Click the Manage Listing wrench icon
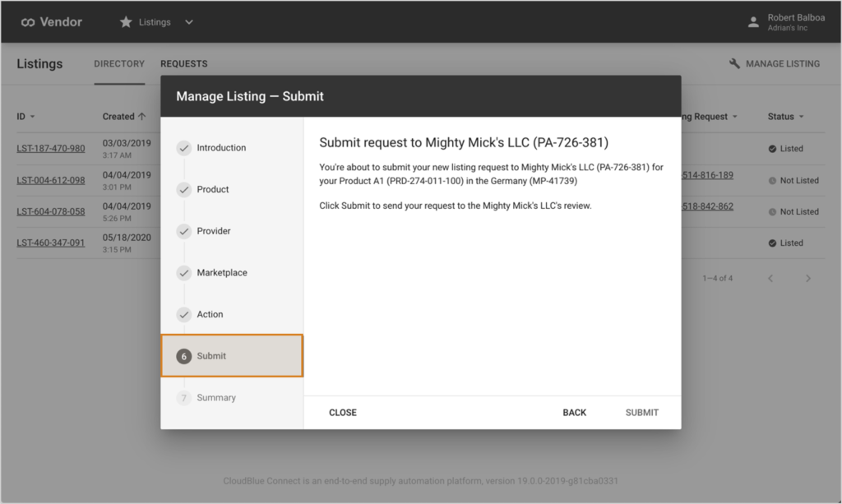 [734, 63]
